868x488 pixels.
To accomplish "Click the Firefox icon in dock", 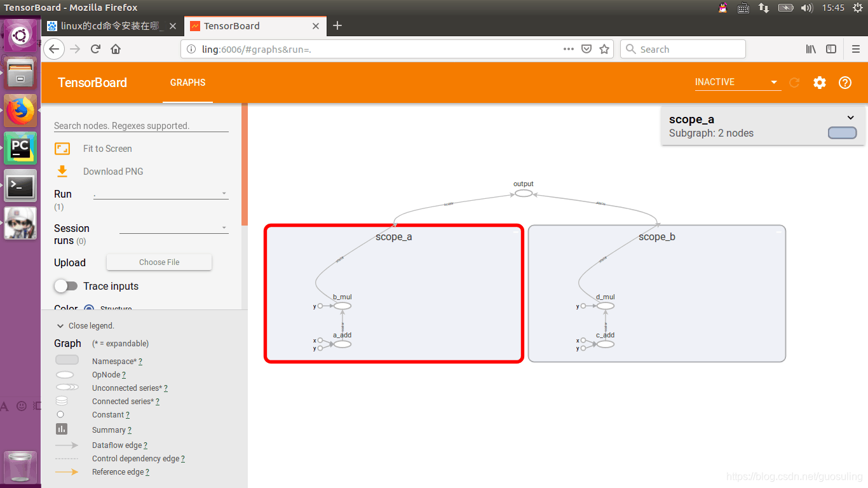I will (20, 110).
